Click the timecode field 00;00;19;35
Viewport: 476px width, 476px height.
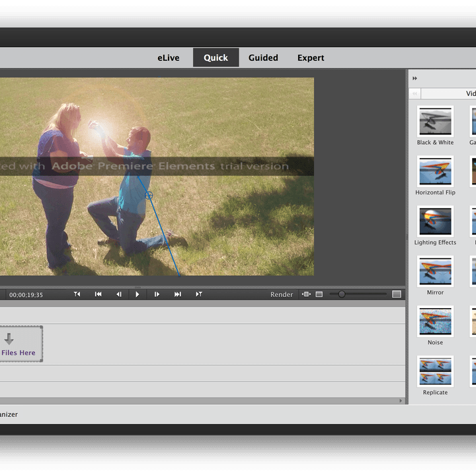click(26, 295)
